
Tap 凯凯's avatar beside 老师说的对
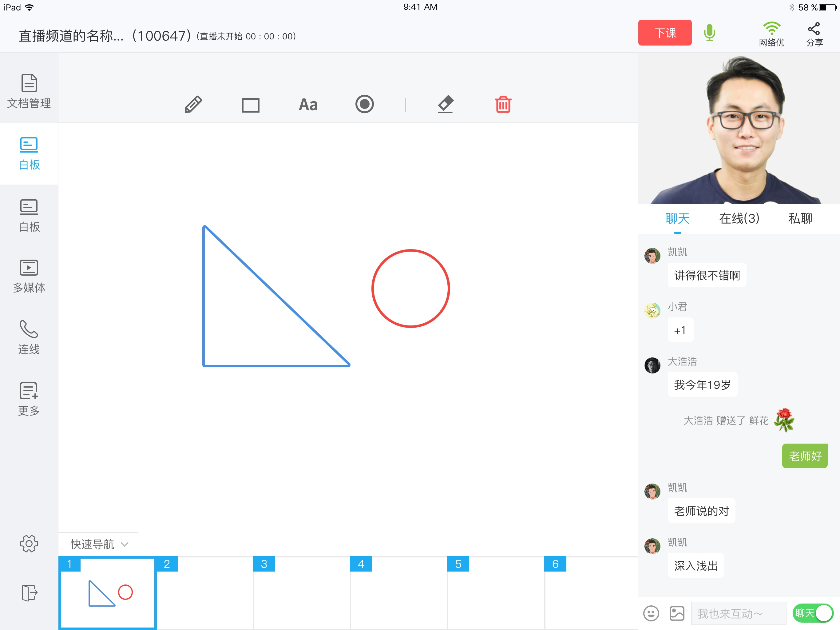[x=652, y=491]
